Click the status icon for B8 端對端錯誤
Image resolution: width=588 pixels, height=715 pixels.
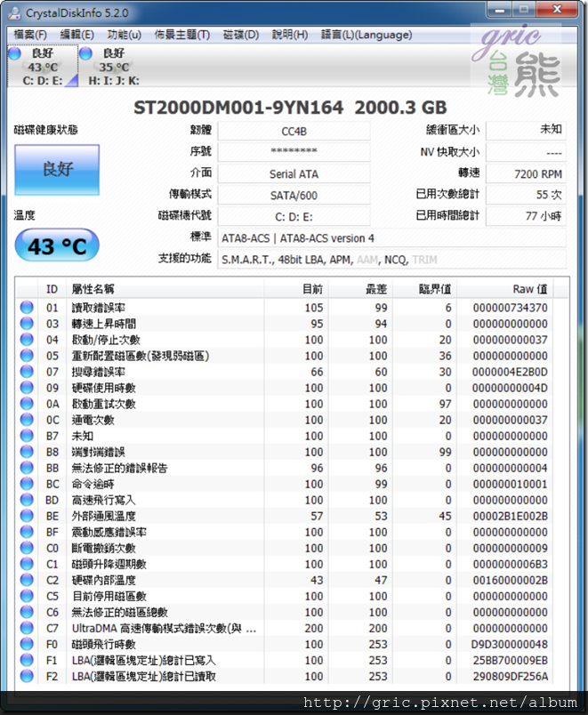[27, 452]
